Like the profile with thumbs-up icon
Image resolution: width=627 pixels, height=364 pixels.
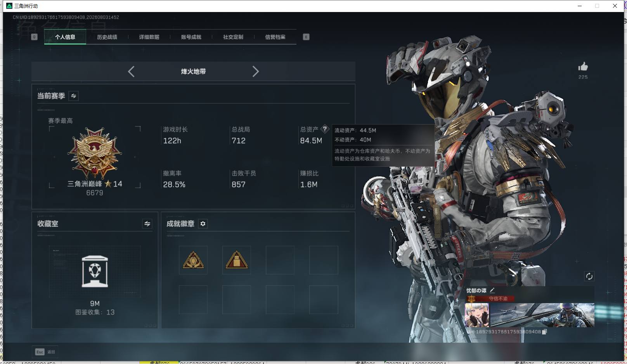tap(583, 67)
